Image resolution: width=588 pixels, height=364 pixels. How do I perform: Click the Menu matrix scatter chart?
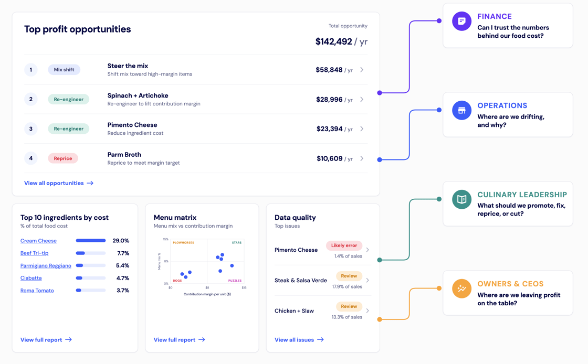click(203, 266)
